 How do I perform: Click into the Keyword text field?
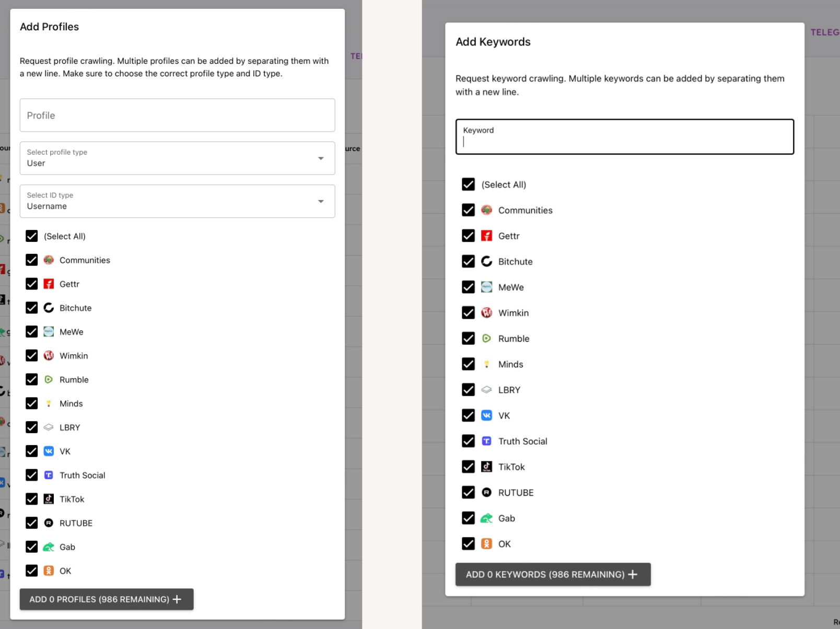(x=625, y=137)
